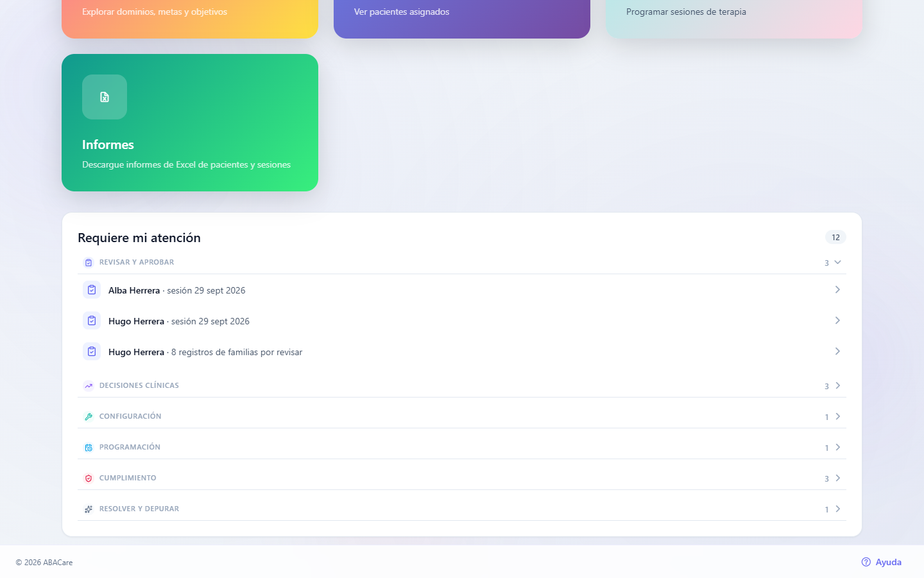Open the 8 registros de familias row arrow
This screenshot has height=578, width=924.
click(837, 351)
